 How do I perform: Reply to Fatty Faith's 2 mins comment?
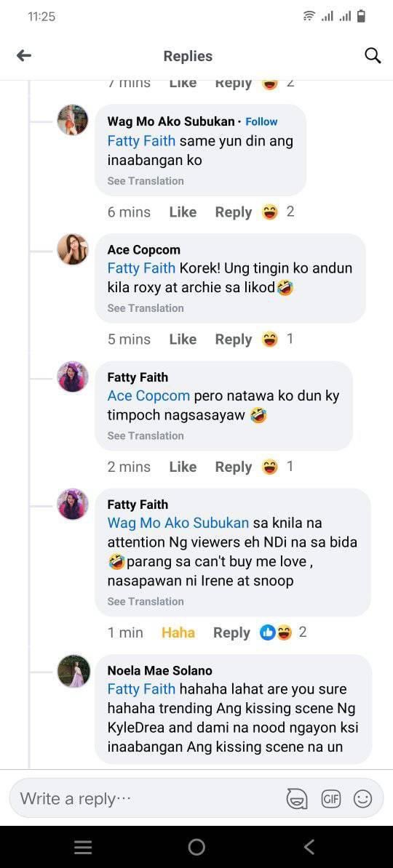tap(234, 467)
